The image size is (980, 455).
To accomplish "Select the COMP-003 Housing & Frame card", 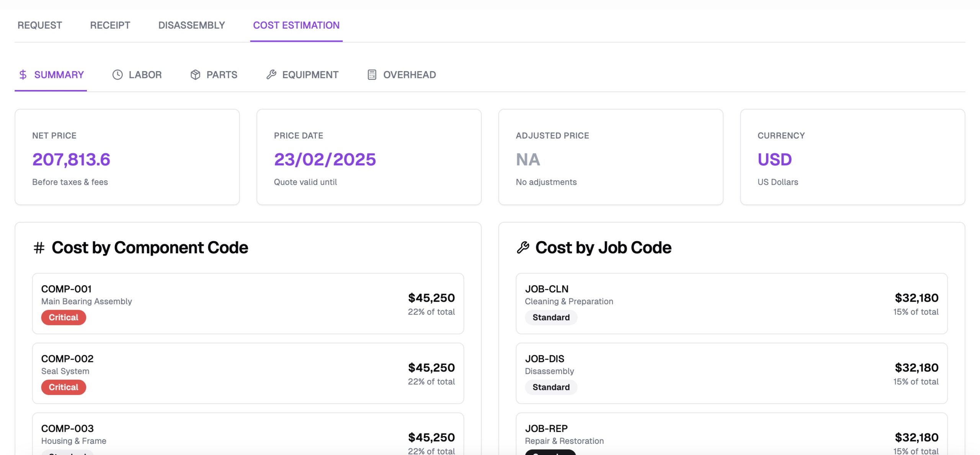I will [x=248, y=434].
